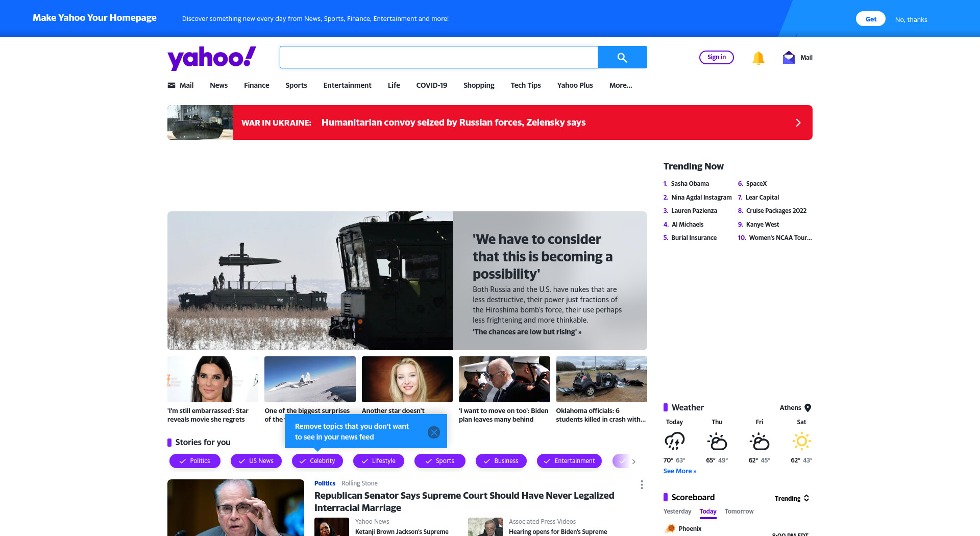
Task: Change weather location with pin icon
Action: pyautogui.click(x=808, y=408)
